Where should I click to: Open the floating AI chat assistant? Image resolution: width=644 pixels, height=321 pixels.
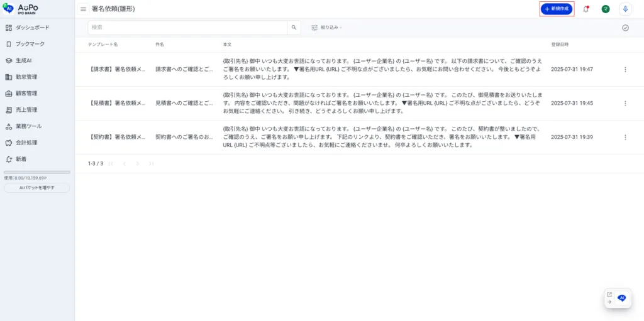[621, 298]
